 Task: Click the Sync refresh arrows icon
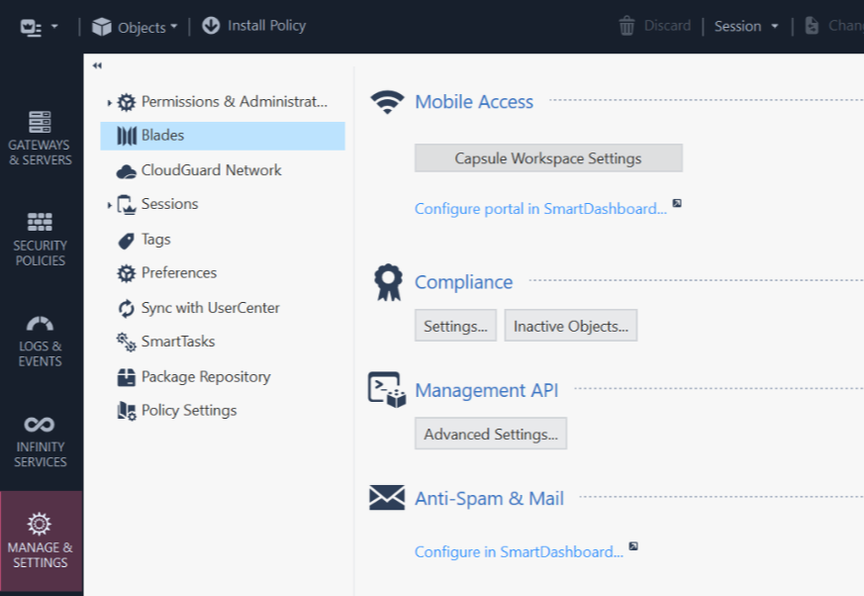[x=126, y=308]
